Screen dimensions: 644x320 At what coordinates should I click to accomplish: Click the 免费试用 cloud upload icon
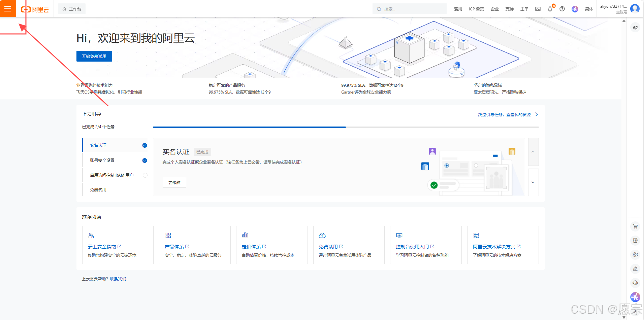click(x=322, y=236)
